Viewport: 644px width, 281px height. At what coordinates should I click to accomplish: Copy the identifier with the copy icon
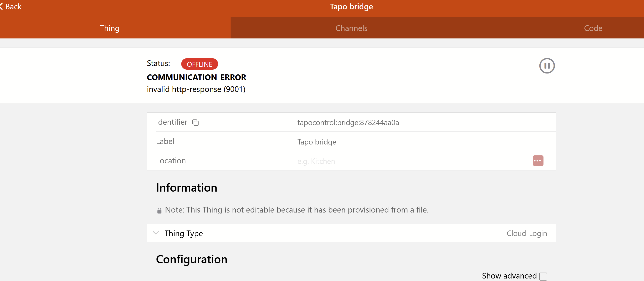(195, 122)
